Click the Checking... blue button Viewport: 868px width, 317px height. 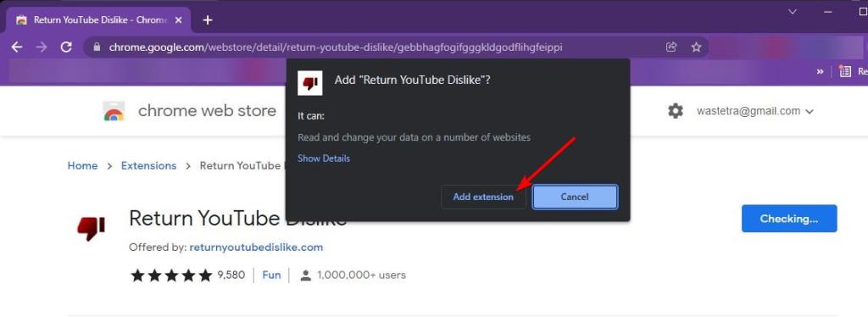click(x=789, y=219)
